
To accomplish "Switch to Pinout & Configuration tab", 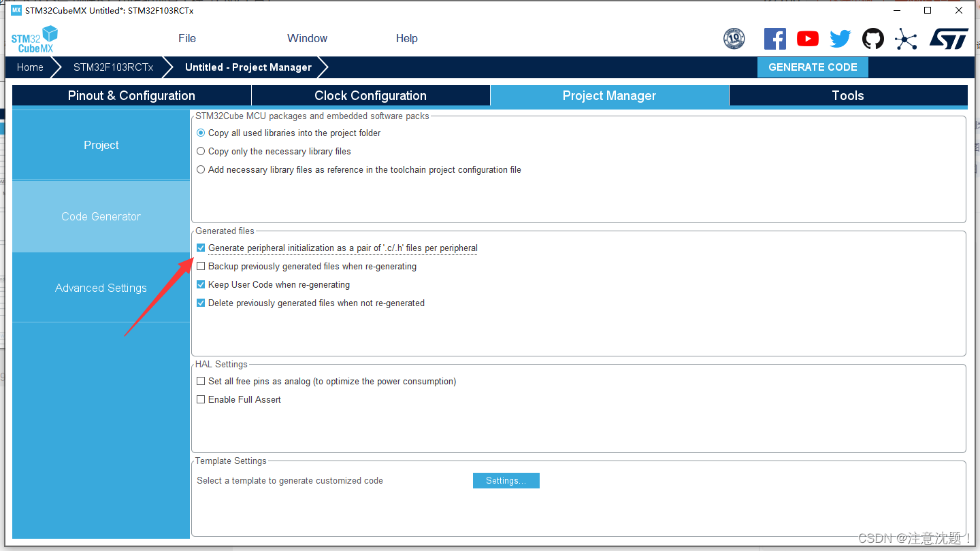I will 131,95.
